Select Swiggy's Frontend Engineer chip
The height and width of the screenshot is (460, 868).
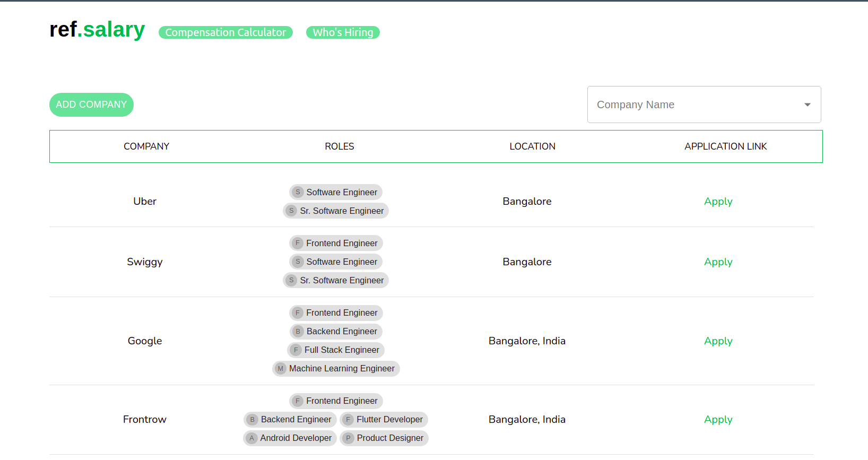(x=336, y=243)
